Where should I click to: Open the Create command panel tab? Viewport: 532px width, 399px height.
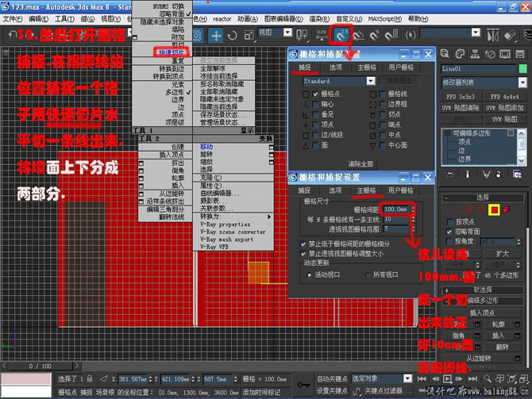(x=445, y=54)
